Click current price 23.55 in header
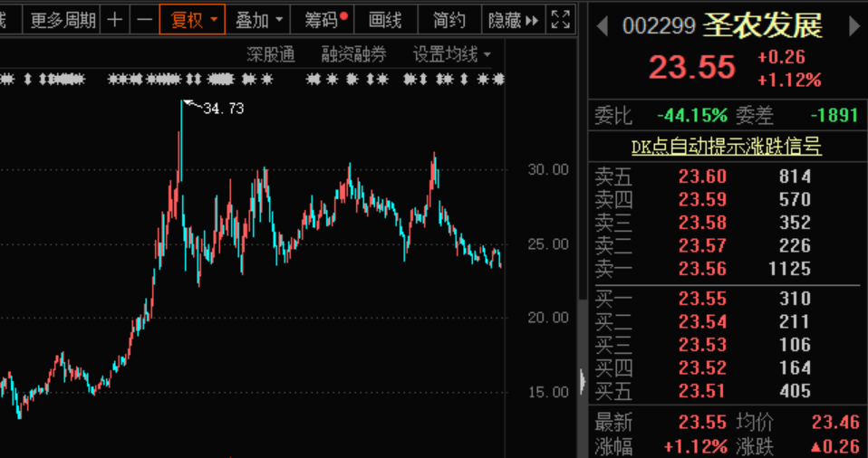 point(692,68)
